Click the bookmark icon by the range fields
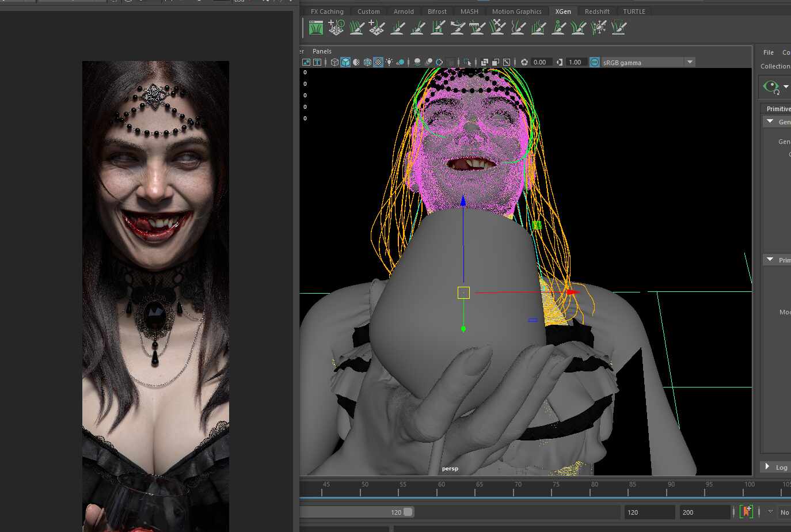This screenshot has height=532, width=791. tap(746, 512)
